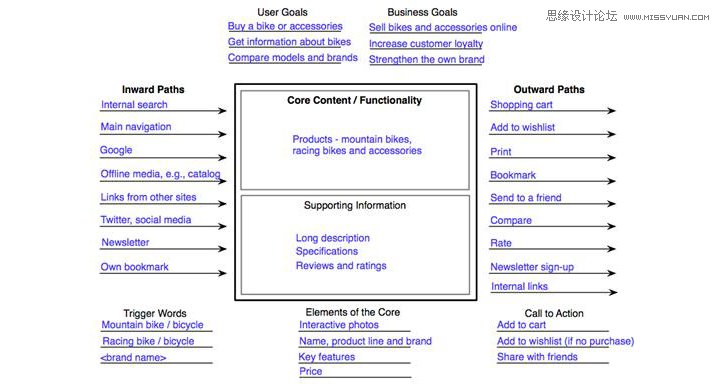Open the 'Main navigation' inward path link
This screenshot has width=720, height=388.
(x=136, y=127)
